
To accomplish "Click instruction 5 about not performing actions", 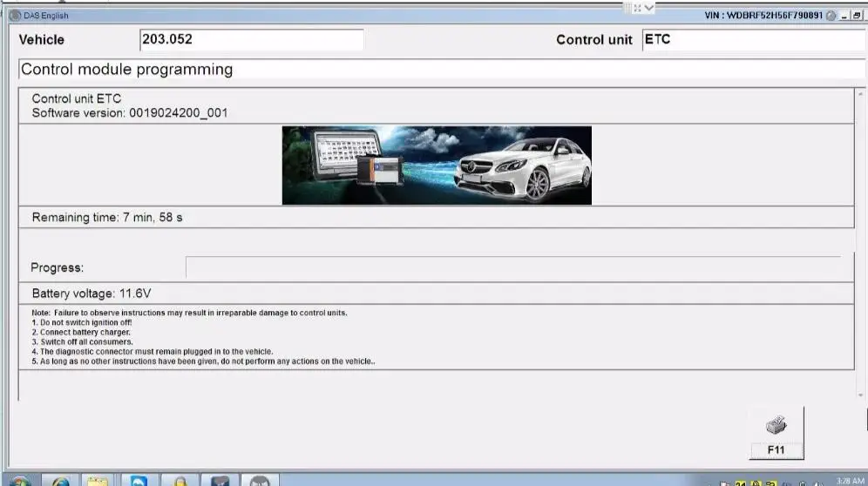I will point(203,361).
